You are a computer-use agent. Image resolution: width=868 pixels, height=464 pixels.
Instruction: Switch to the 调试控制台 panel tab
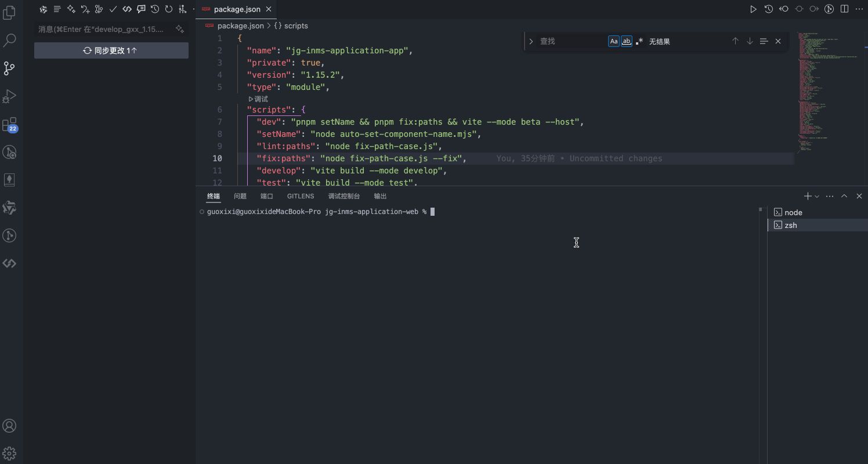coord(344,197)
